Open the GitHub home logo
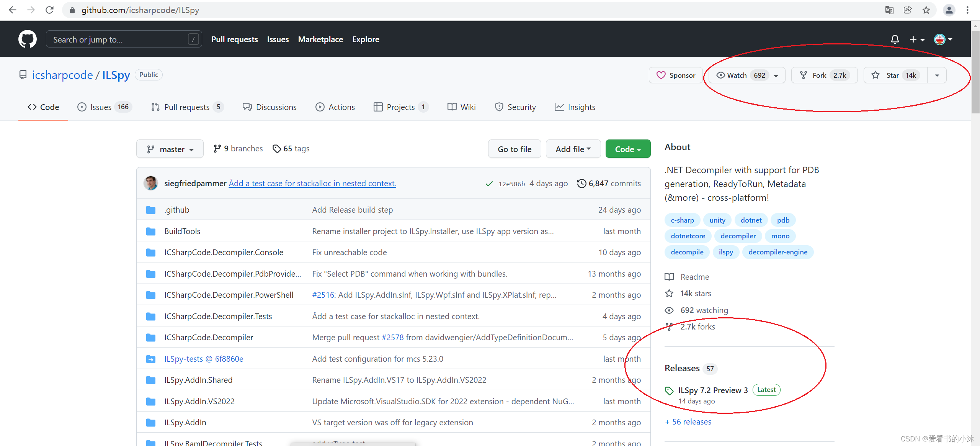980x446 pixels. point(28,39)
